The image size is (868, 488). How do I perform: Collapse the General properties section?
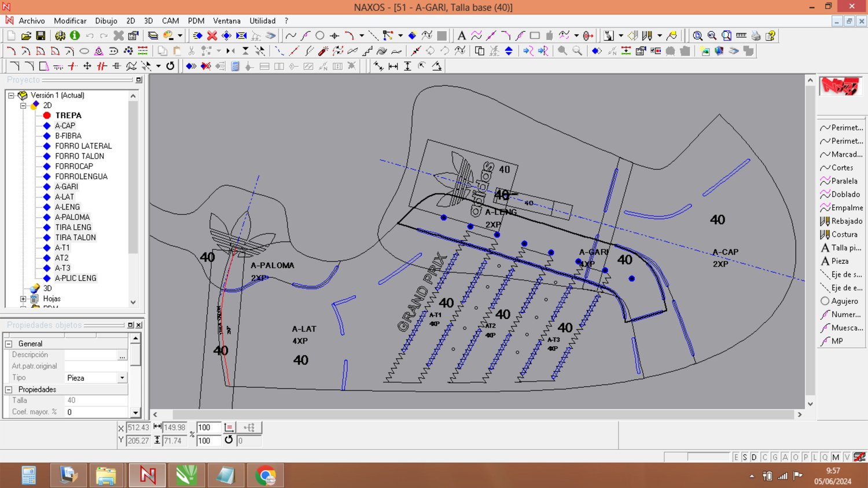click(x=9, y=344)
